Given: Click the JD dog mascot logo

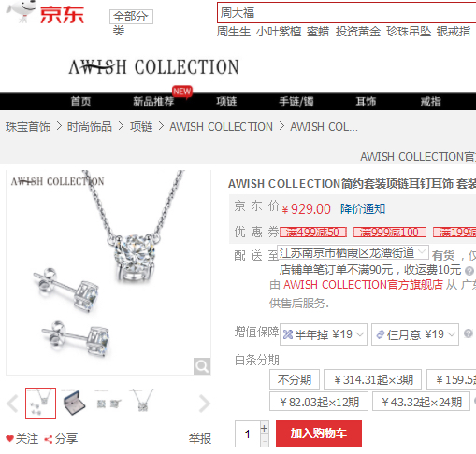Looking at the screenshot, I should point(21,11).
